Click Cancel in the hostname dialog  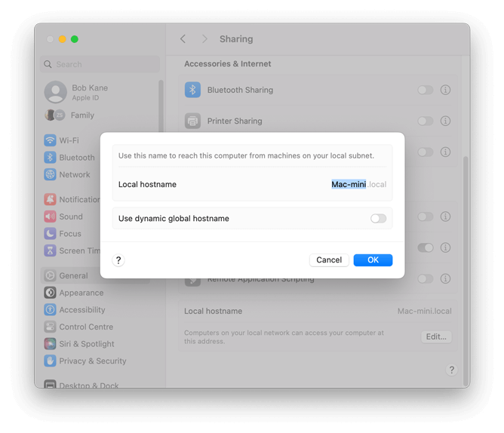(x=329, y=260)
